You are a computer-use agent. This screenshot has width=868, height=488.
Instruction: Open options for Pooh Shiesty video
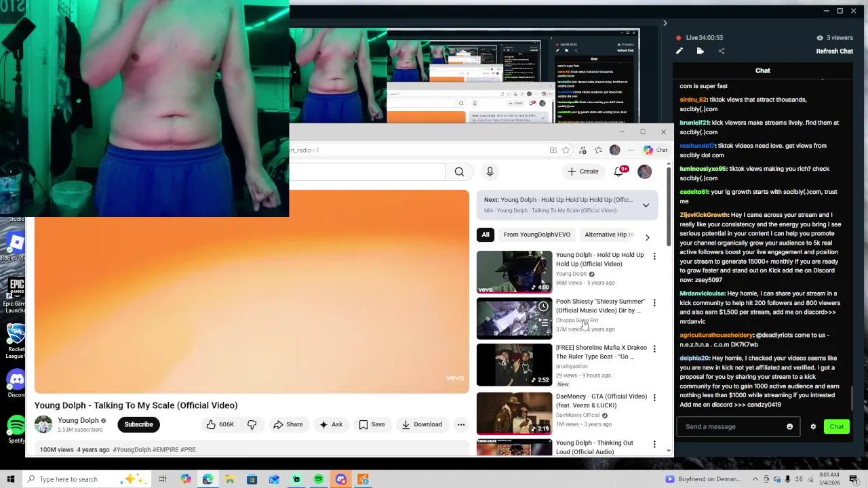tap(654, 302)
